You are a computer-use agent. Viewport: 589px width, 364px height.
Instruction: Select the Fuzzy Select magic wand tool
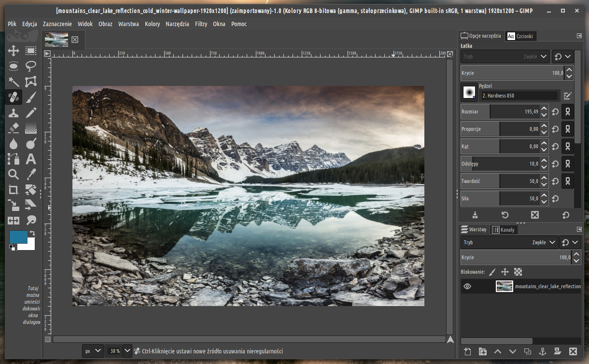click(14, 82)
